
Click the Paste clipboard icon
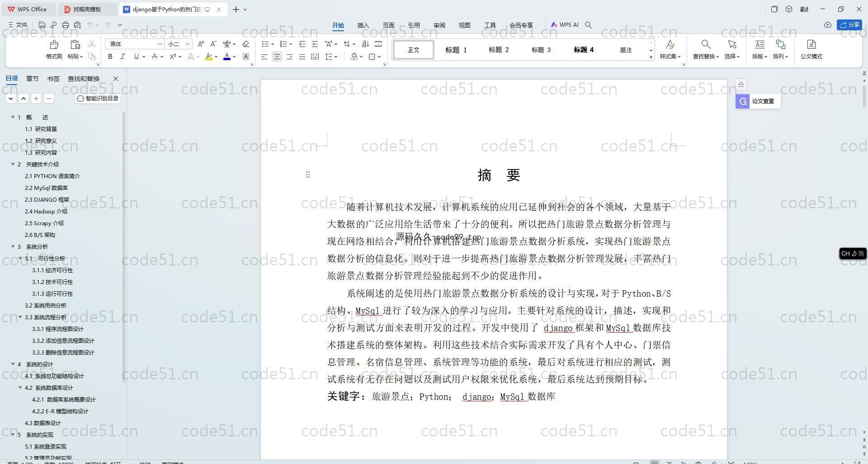click(x=75, y=44)
